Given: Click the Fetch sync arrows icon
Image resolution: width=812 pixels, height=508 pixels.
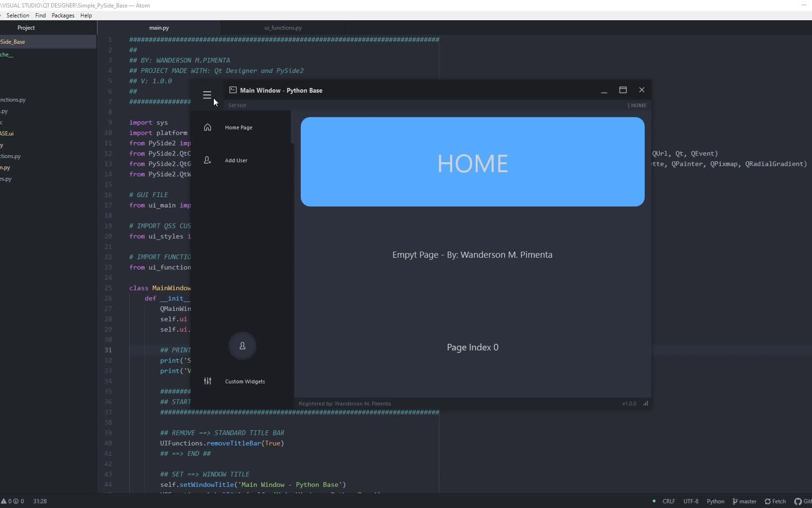Looking at the screenshot, I should [x=768, y=501].
